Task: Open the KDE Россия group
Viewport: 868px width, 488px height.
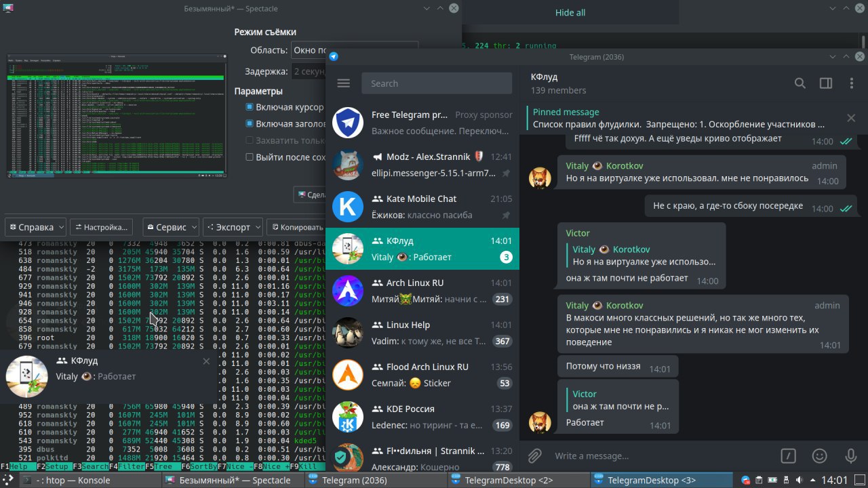Action: (x=422, y=417)
